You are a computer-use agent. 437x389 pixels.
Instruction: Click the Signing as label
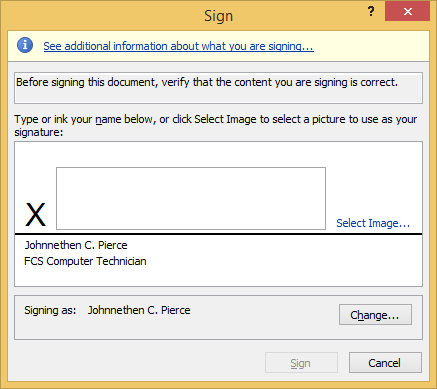coord(50,310)
